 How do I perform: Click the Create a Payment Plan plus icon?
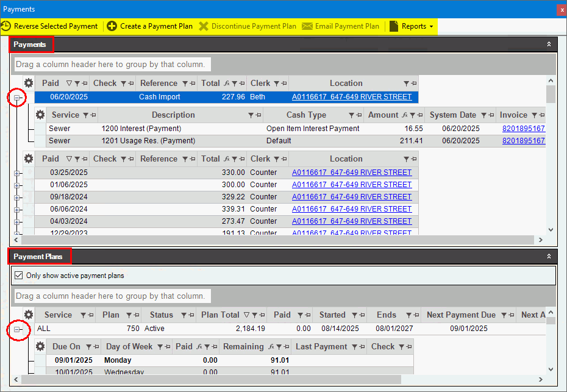coord(112,26)
